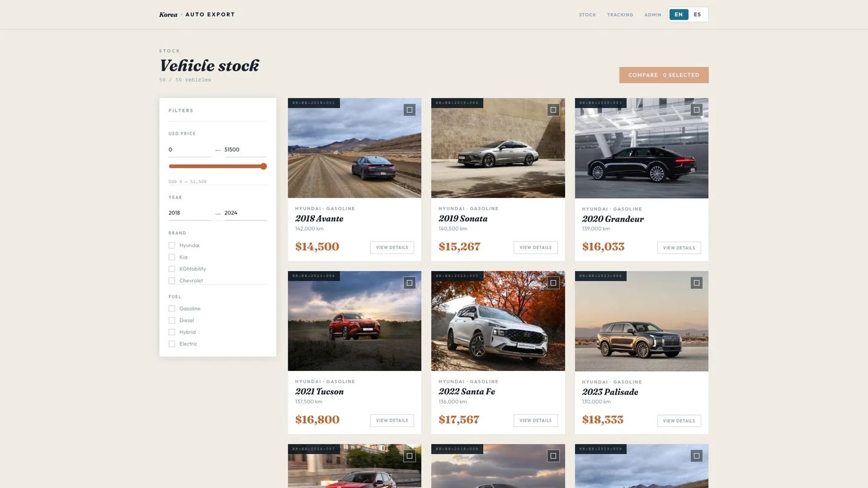
Task: Open the Stock navigation link
Action: [x=588, y=14]
